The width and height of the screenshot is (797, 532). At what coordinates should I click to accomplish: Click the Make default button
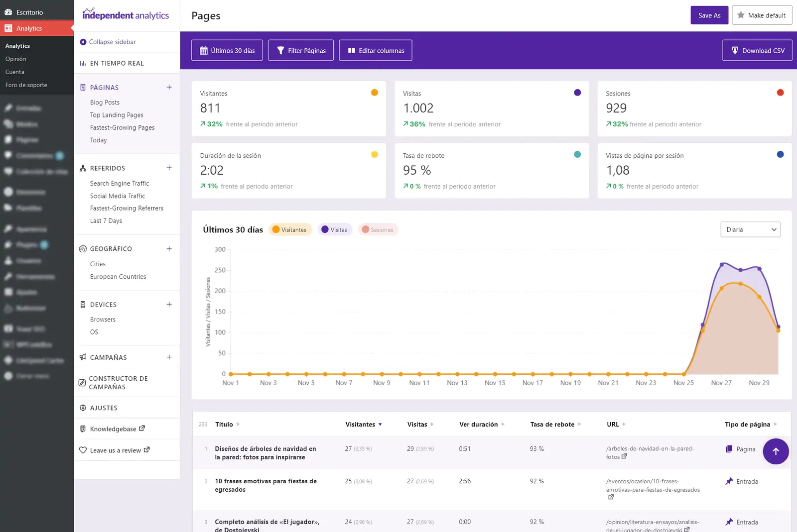[x=762, y=15]
